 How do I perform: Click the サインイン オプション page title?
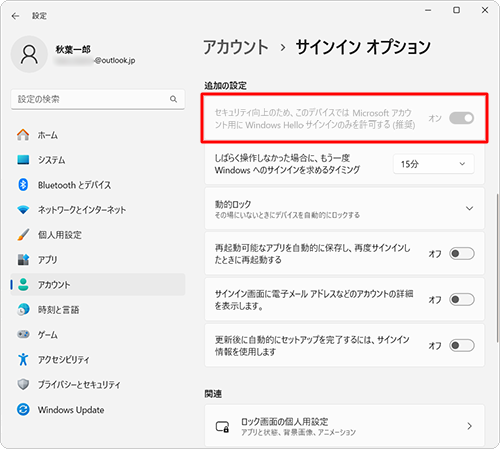click(x=363, y=47)
